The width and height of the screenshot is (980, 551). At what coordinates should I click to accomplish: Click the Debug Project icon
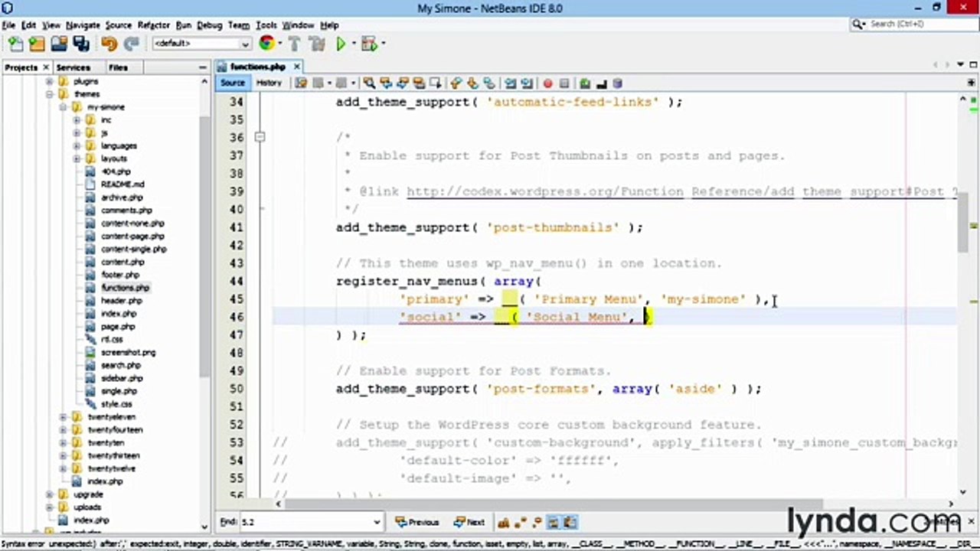pos(369,44)
